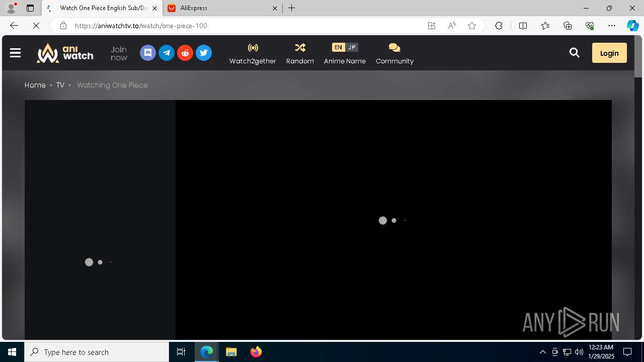Click the Login button
The height and width of the screenshot is (362, 644).
coord(609,53)
